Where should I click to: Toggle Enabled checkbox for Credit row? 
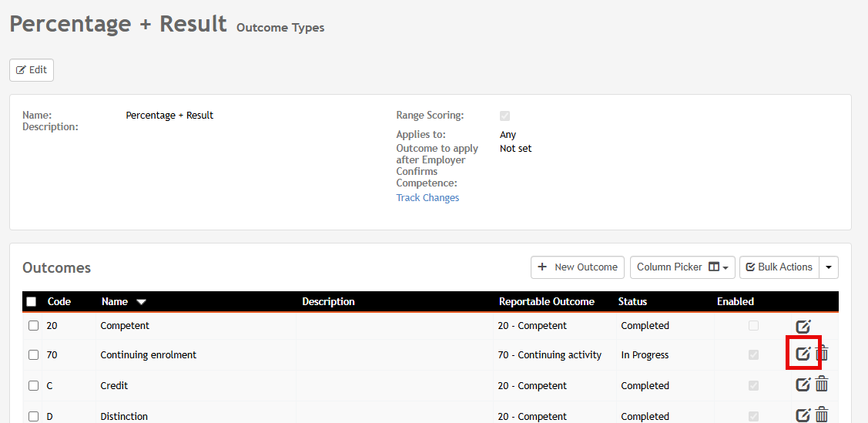(x=753, y=385)
